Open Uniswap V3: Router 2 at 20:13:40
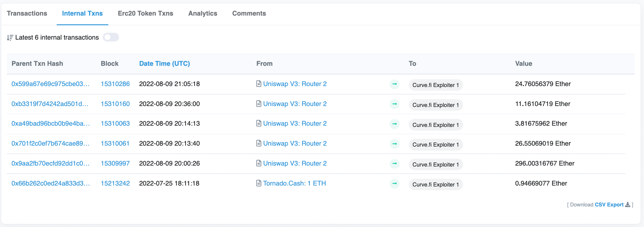This screenshot has width=644, height=227. click(x=295, y=143)
